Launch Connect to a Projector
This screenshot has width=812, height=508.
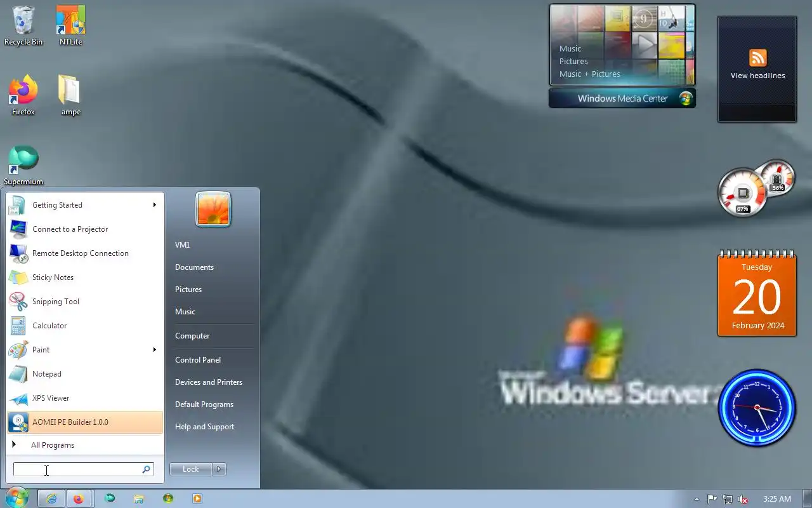[x=85, y=229]
